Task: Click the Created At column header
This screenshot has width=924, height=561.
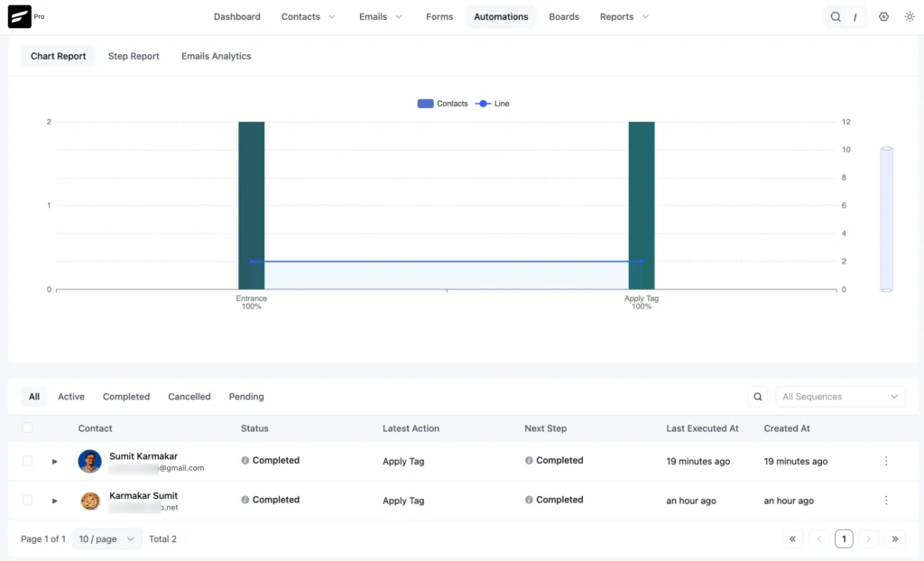Action: click(787, 428)
